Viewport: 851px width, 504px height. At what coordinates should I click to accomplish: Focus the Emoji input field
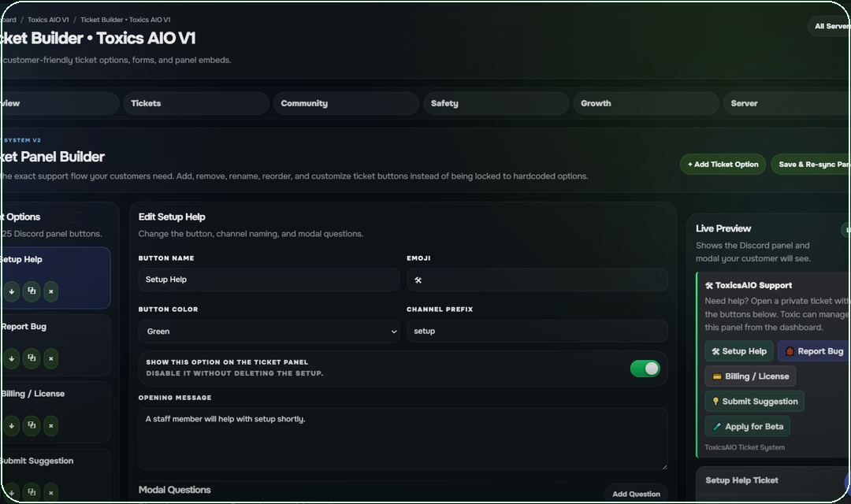[537, 280]
